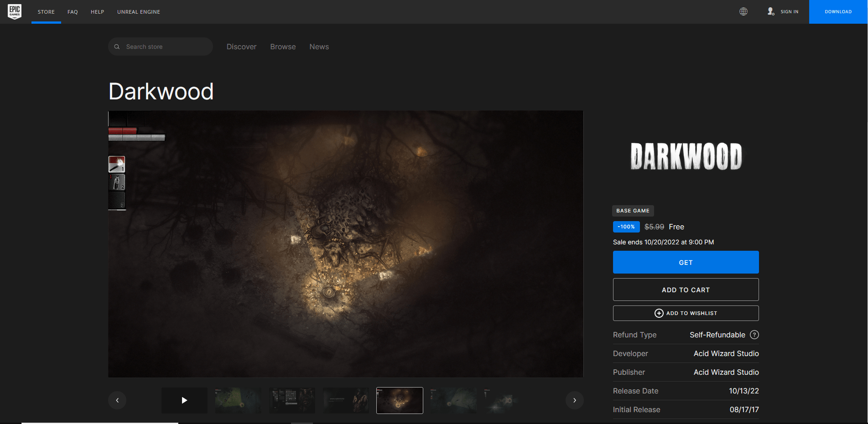Get Darkwood for free
This screenshot has height=424, width=868.
(x=686, y=262)
